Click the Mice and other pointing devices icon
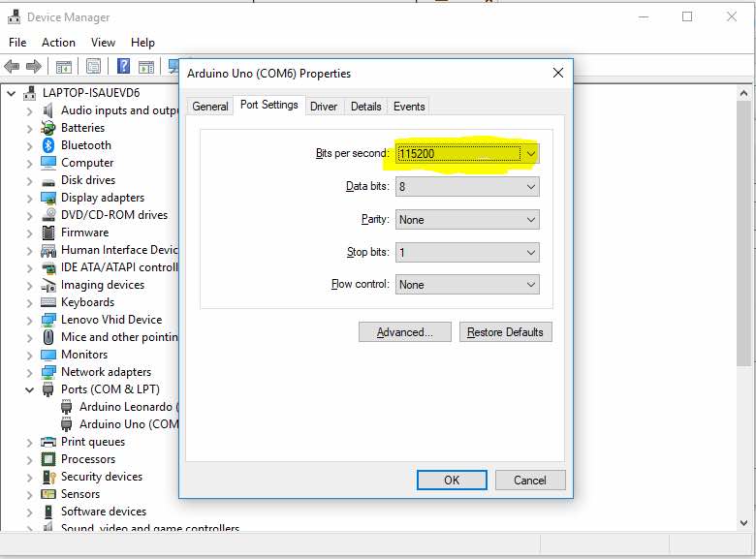756x559 pixels. [48, 337]
